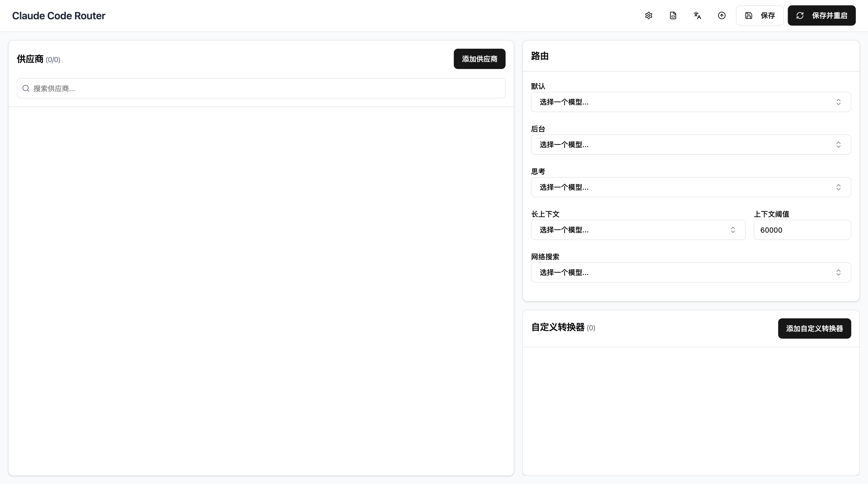The image size is (868, 484).
Task: Open the settings gear icon
Action: click(x=649, y=15)
